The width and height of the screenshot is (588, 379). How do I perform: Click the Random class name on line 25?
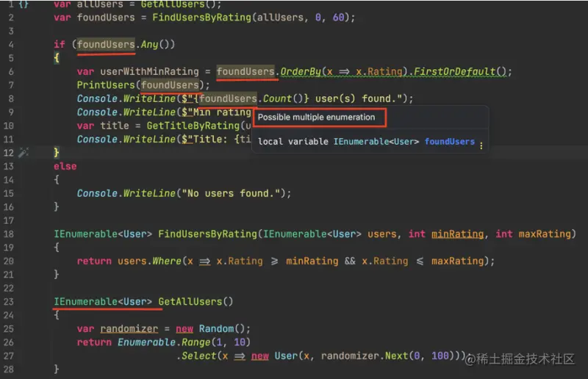216,329
